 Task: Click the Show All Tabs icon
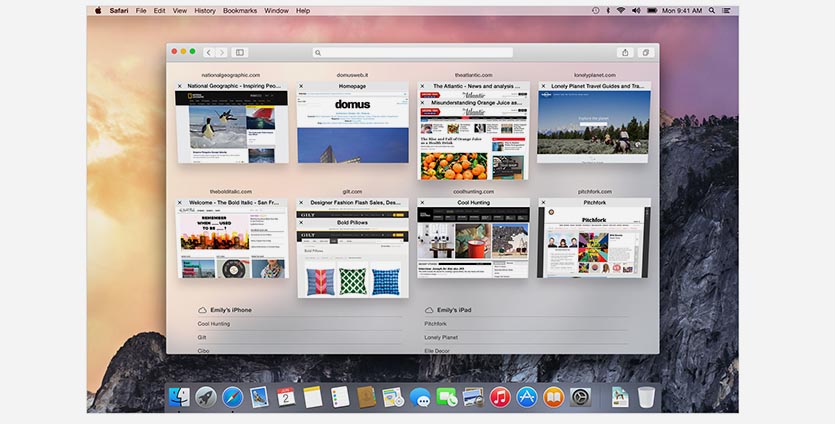click(646, 52)
